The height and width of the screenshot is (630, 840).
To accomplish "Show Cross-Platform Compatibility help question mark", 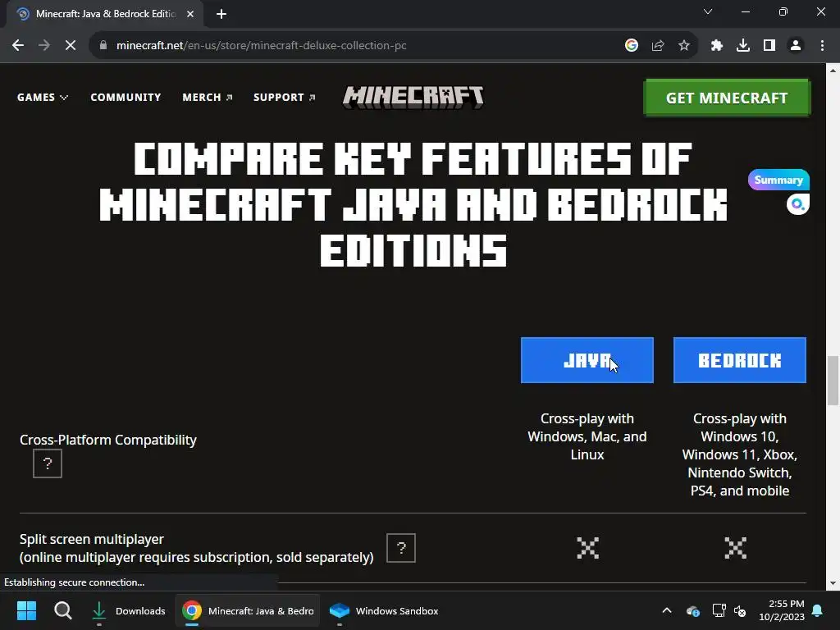I will [x=47, y=463].
